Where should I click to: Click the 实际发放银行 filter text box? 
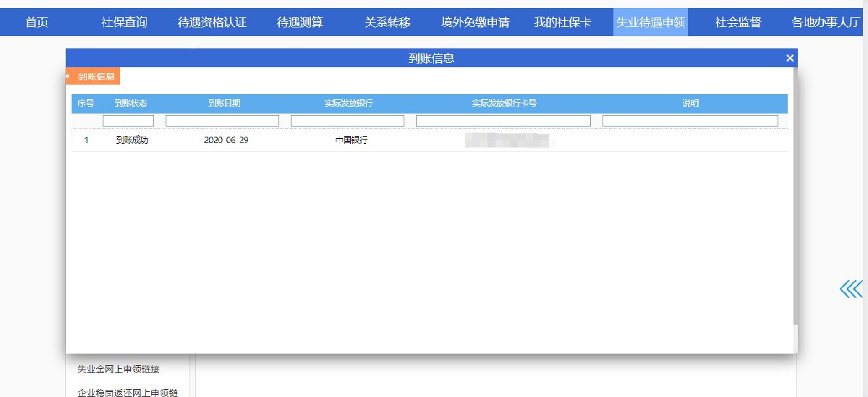coord(347,121)
